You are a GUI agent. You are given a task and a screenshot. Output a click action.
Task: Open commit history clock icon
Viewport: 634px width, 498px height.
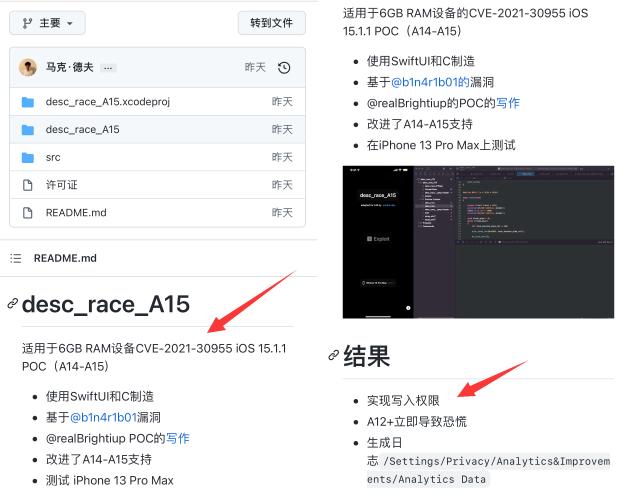click(x=284, y=68)
